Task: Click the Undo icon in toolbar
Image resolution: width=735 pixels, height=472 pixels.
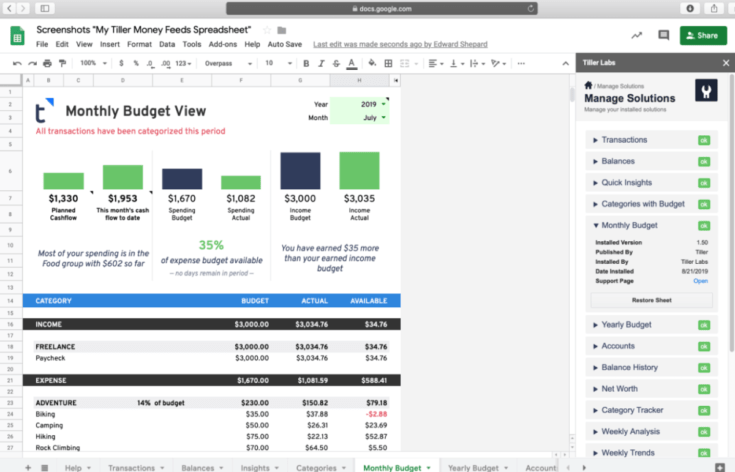Action: pyautogui.click(x=17, y=63)
